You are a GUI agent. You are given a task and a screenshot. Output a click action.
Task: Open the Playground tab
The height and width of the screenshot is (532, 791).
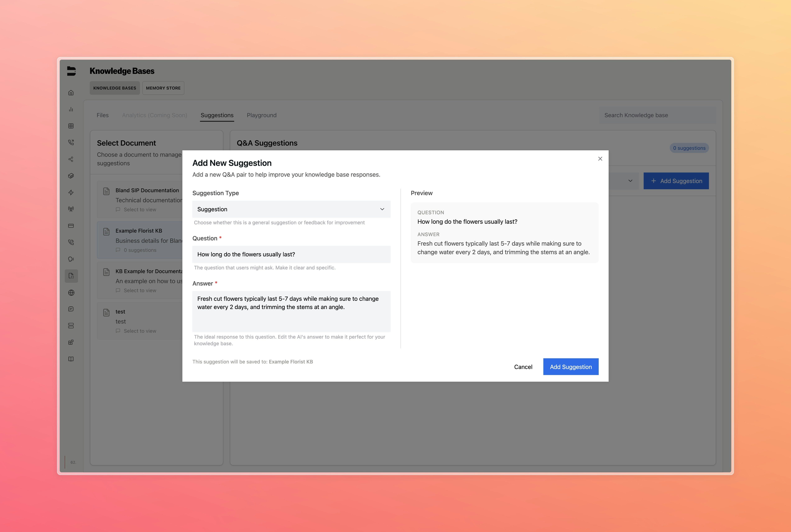[261, 115]
